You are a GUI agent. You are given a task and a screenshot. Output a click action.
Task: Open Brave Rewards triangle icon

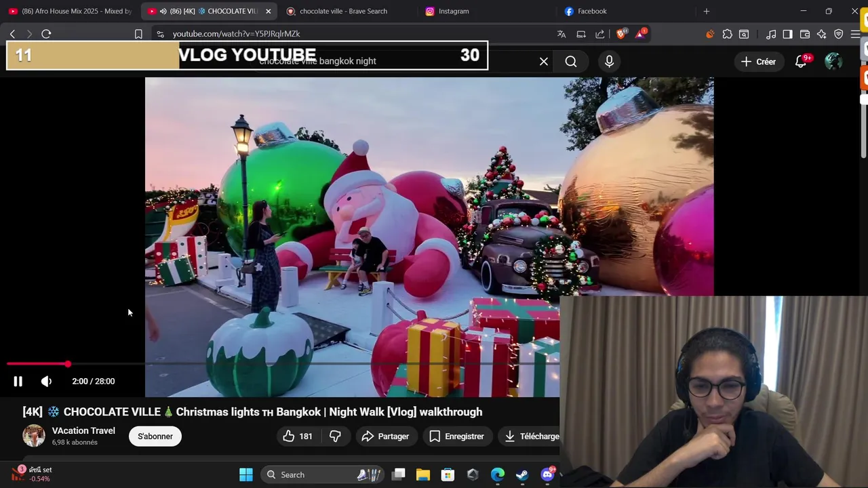click(641, 34)
